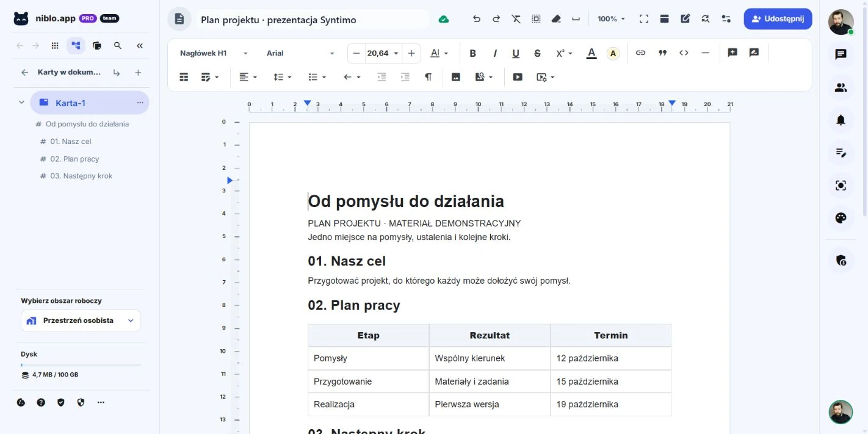
Task: Open the apps grid in sidebar
Action: 55,45
